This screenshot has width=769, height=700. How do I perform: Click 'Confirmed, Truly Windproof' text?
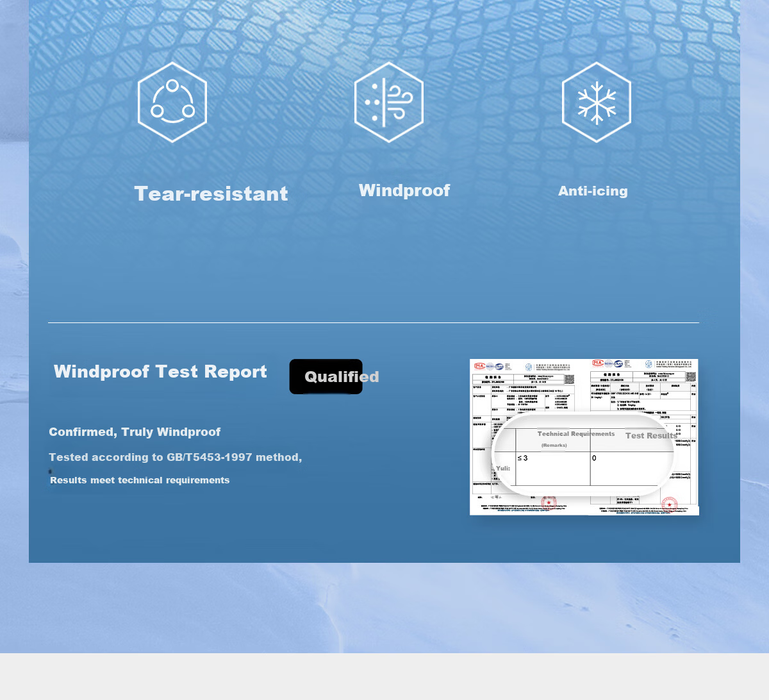[x=135, y=432]
